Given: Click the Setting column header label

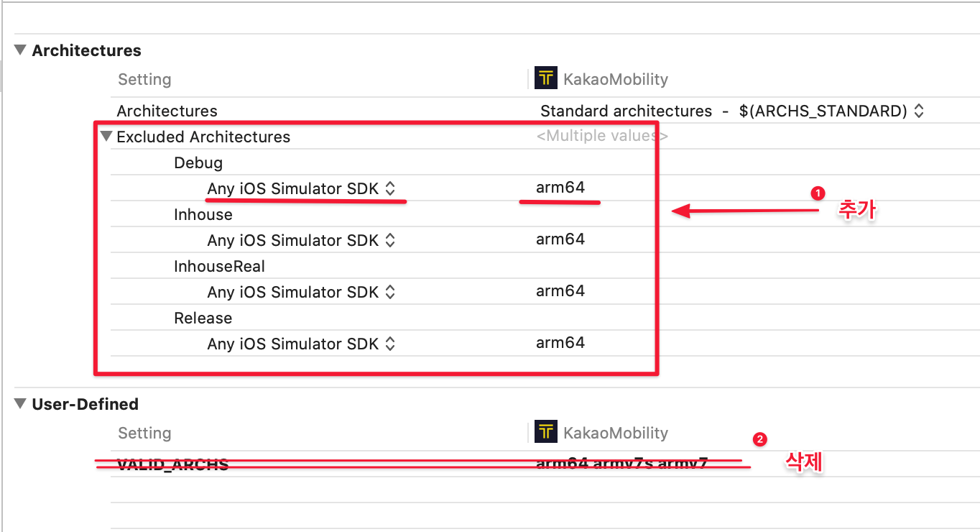Looking at the screenshot, I should pyautogui.click(x=144, y=79).
